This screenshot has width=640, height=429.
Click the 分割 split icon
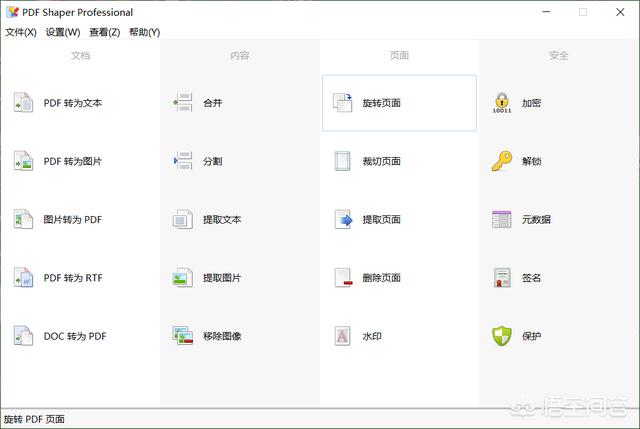(182, 161)
